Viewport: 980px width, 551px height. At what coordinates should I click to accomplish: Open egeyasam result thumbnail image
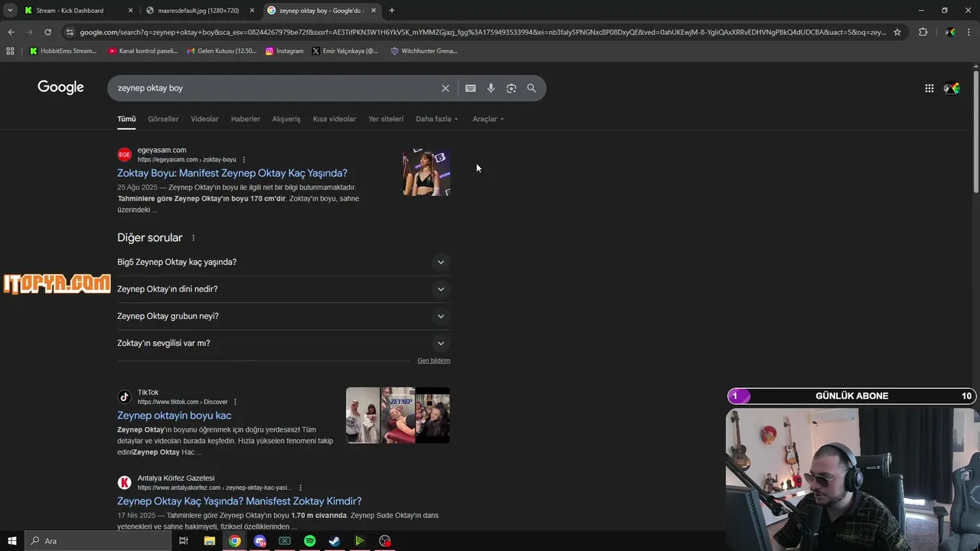(x=426, y=173)
